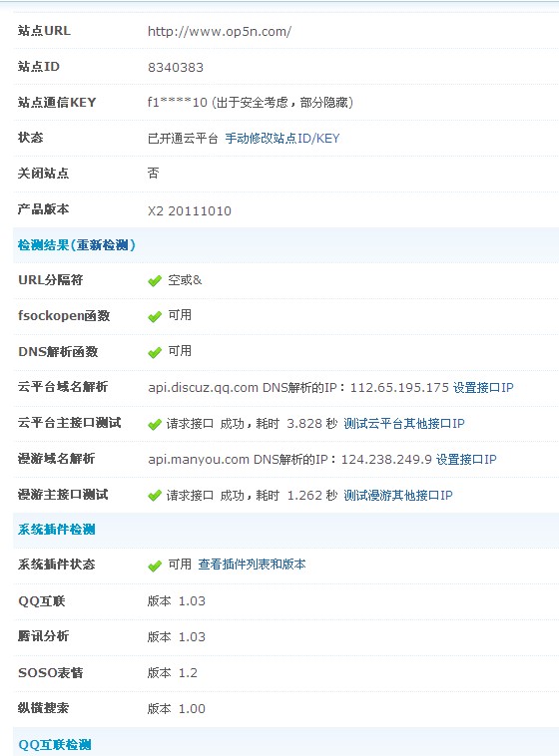Open 设置接口IP for api.discuz.qq.com
Viewport: 559px width, 756px height.
tap(483, 388)
